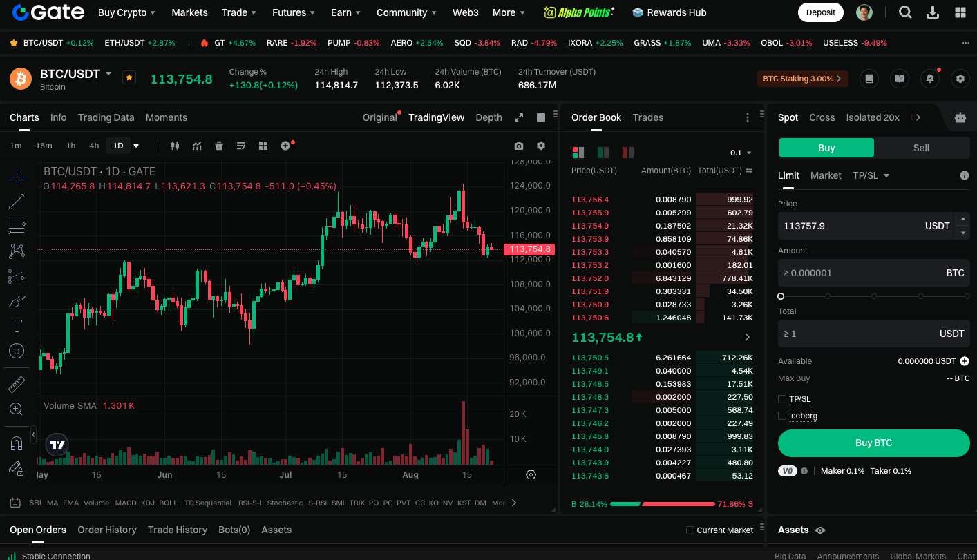The width and height of the screenshot is (977, 560).
Task: Open the tutorial book icon in ticker bar
Action: pyautogui.click(x=900, y=79)
